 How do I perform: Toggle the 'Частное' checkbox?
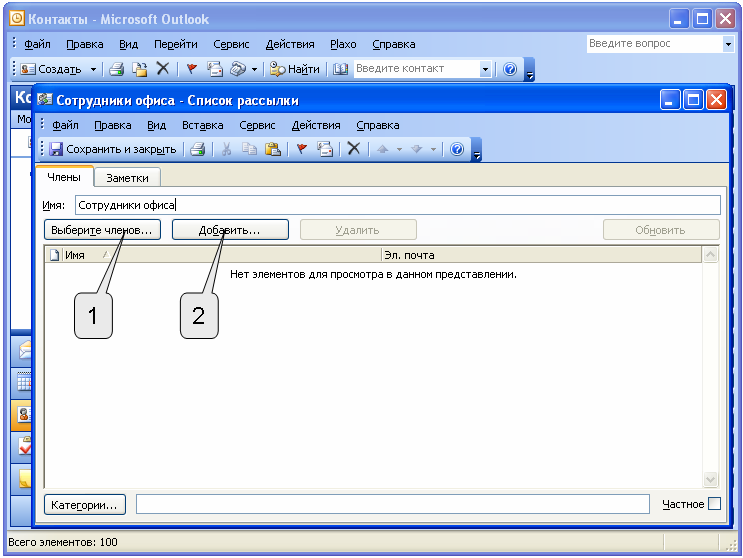pos(714,504)
